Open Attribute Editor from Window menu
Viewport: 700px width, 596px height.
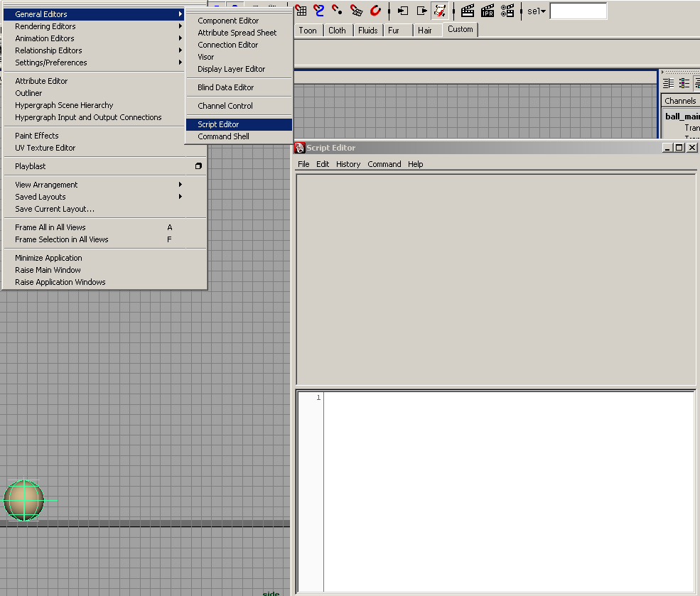tap(94, 81)
